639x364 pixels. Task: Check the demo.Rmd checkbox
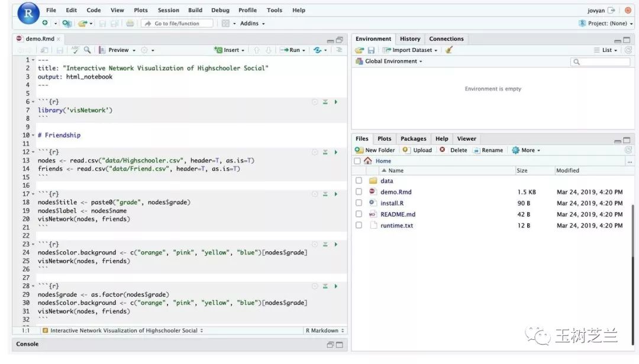pyautogui.click(x=359, y=192)
